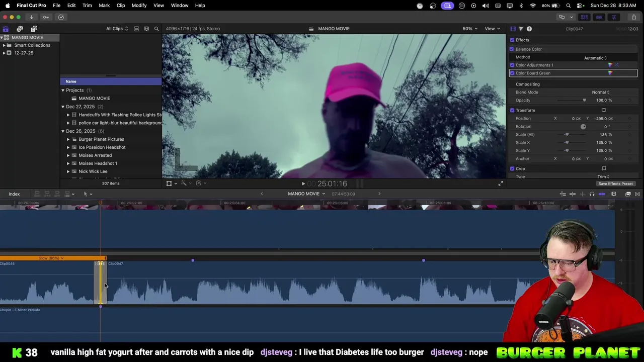This screenshot has height=362, width=644.
Task: Toggle the inspector display button in toolbar
Action: click(x=613, y=17)
